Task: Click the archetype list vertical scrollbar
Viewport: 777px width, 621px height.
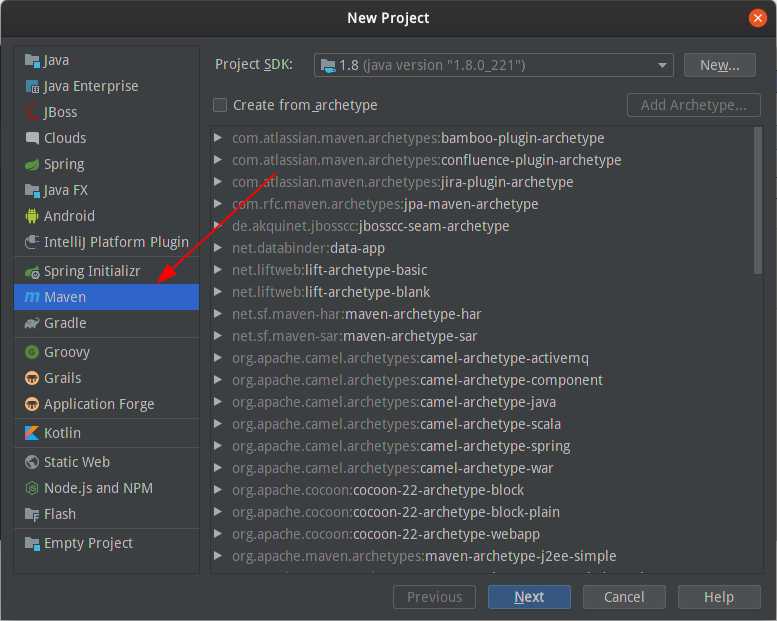Action: click(x=758, y=200)
